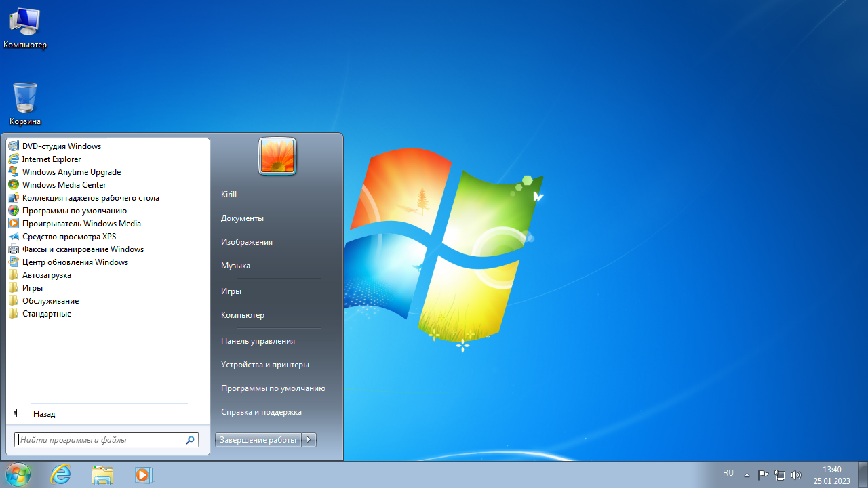
Task: Open Windows Explorer folder icon on taskbar
Action: [102, 474]
